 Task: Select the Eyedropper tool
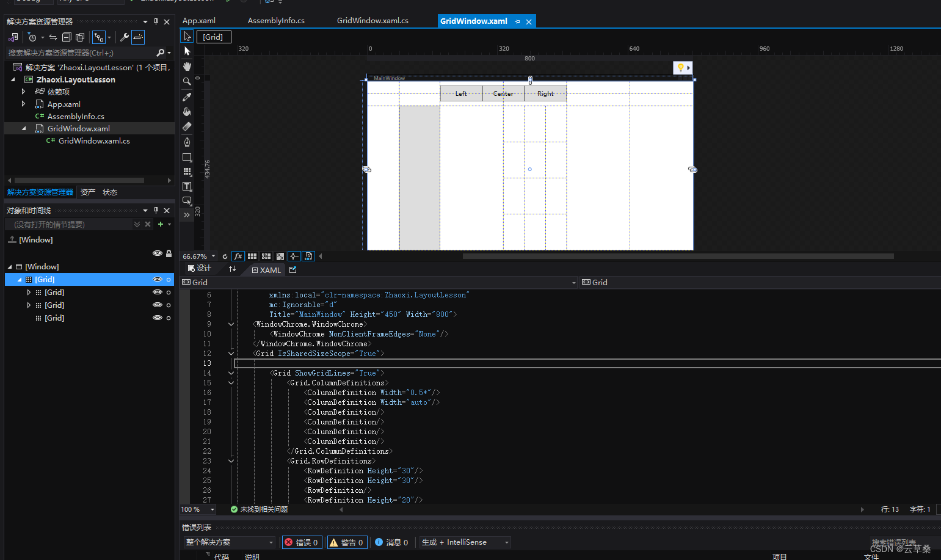[x=187, y=97]
